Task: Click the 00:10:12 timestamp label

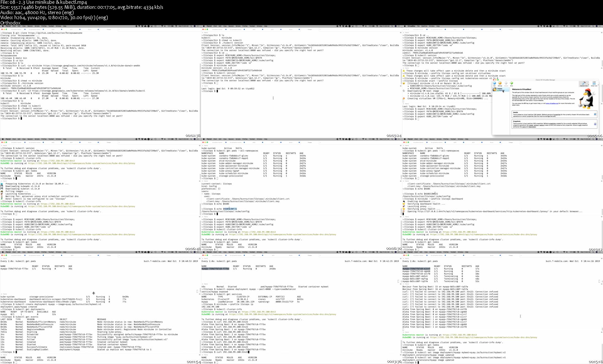Action: [595, 250]
